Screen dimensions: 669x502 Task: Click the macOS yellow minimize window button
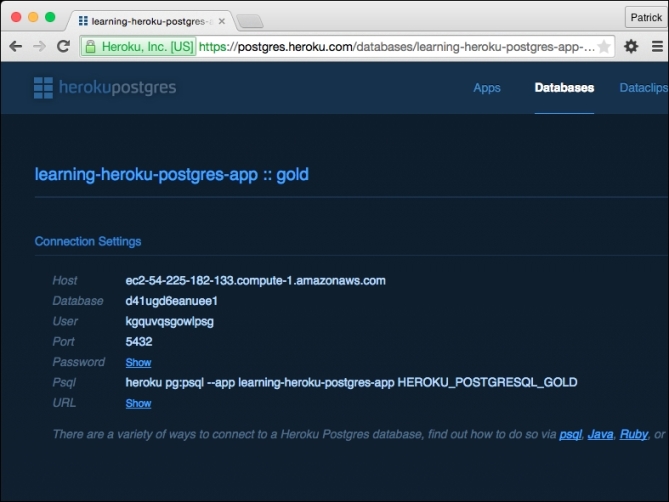click(x=33, y=17)
